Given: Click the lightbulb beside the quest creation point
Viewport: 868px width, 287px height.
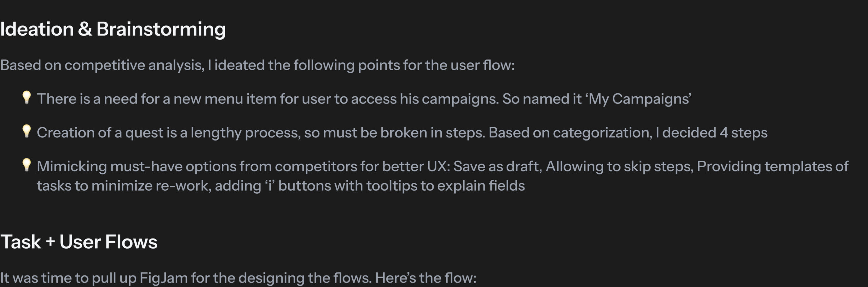Looking at the screenshot, I should (26, 131).
